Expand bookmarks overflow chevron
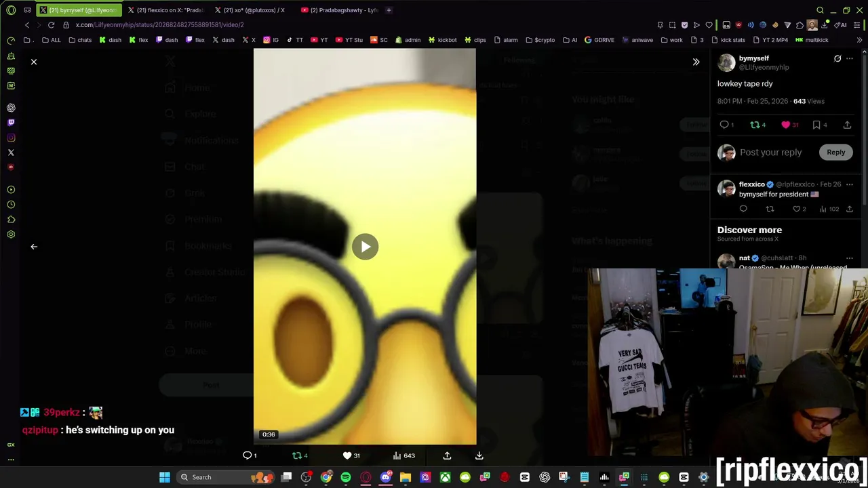Viewport: 868px width, 488px height. (859, 40)
